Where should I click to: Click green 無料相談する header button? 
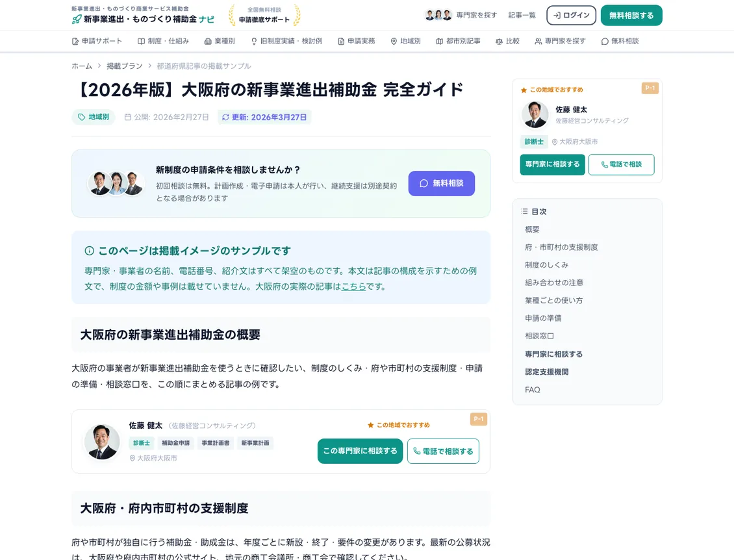631,16
